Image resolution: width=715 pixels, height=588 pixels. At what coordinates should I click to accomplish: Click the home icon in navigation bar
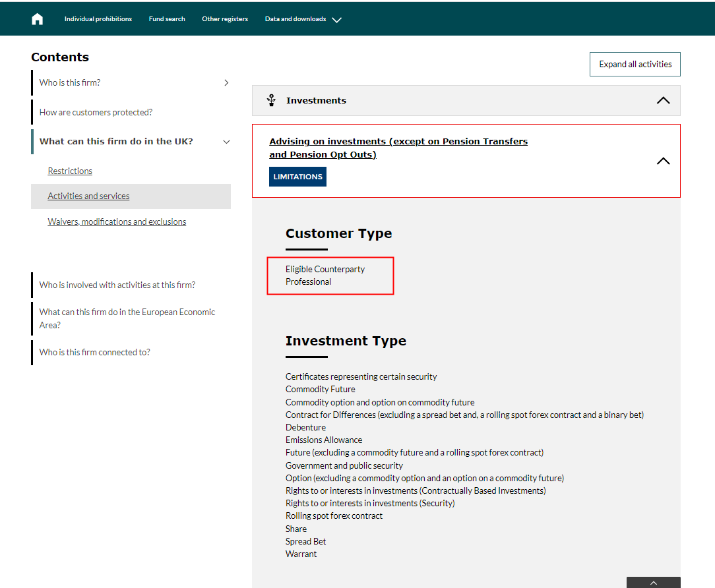38,19
